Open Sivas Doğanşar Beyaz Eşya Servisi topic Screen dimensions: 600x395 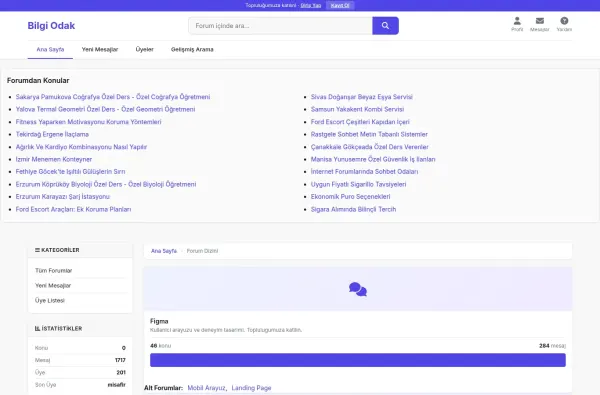(x=362, y=97)
